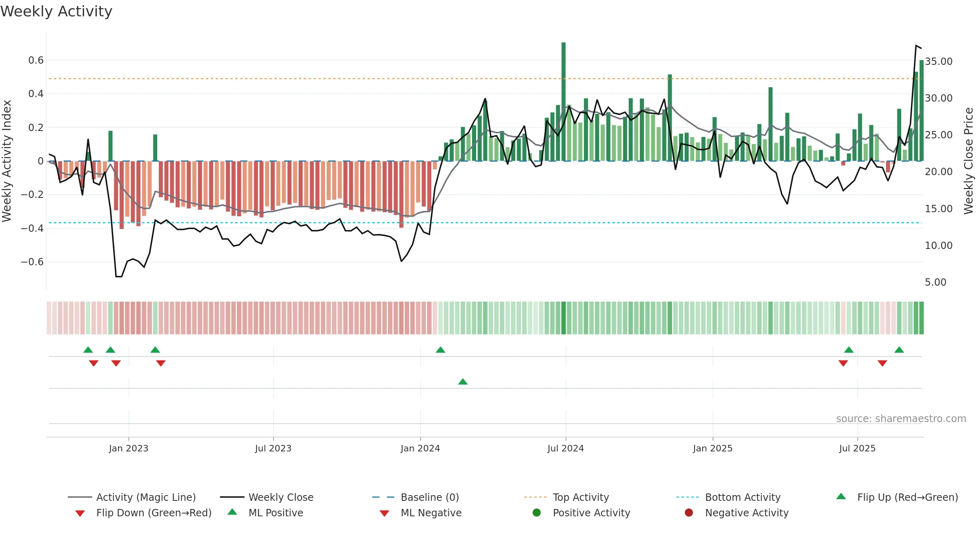Click the red triangle for ML Negative legend

[384, 513]
